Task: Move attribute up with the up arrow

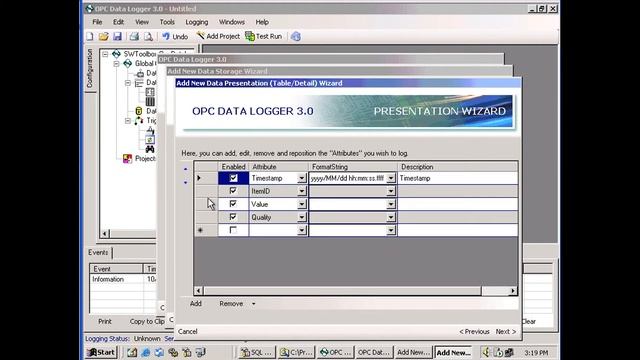Action: (x=185, y=169)
